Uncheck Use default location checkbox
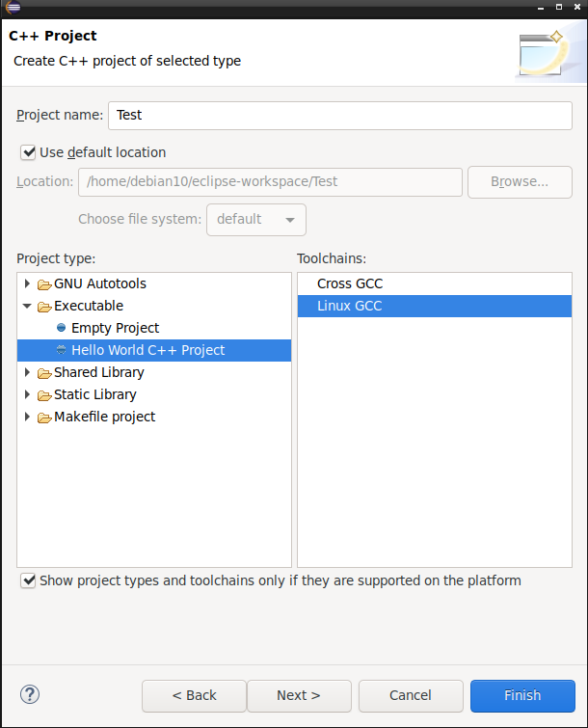 click(28, 152)
